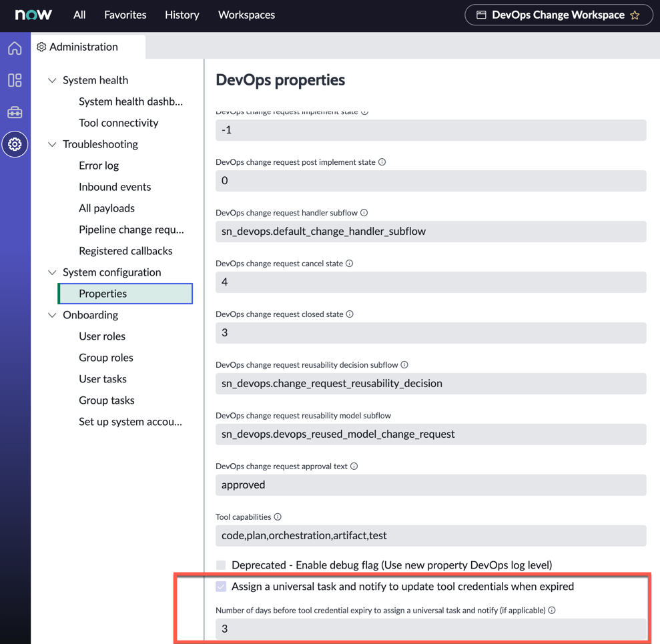Collapse the System configuration section
This screenshot has height=644, width=660.
click(52, 272)
